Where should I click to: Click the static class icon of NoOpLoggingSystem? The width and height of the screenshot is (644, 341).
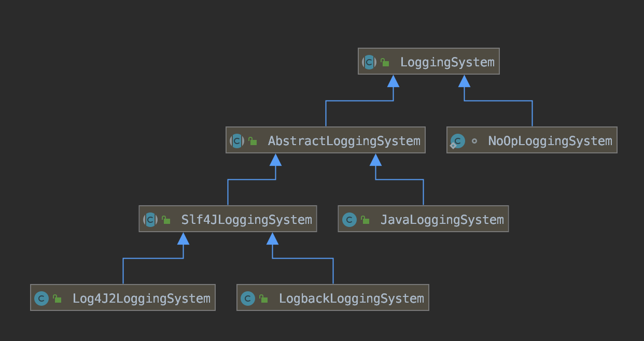(457, 141)
